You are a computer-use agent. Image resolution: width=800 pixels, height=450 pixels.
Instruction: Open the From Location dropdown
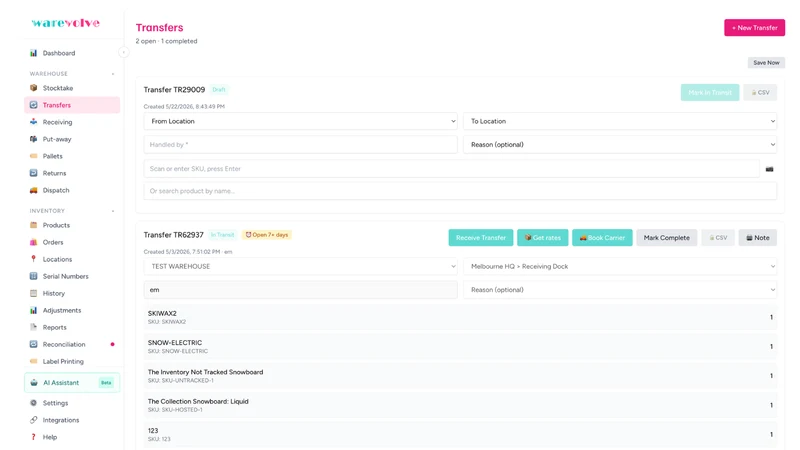click(301, 121)
